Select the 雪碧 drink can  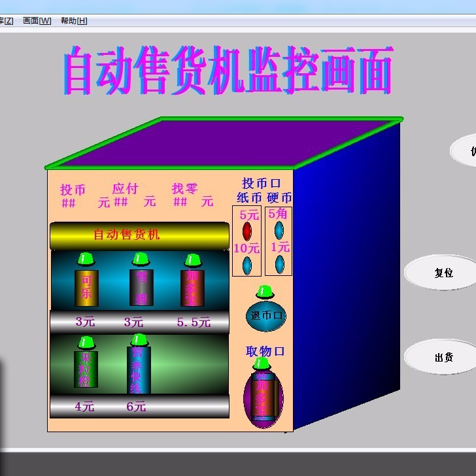pyautogui.click(x=141, y=287)
